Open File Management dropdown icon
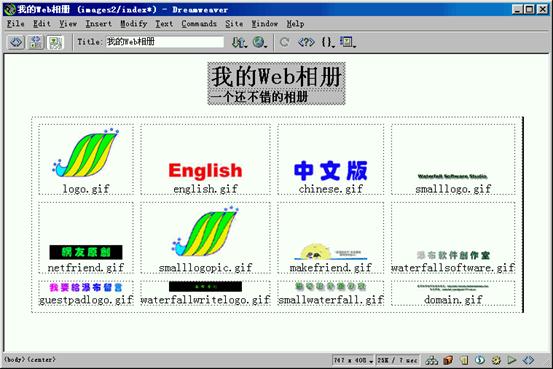553x369 pixels. [239, 42]
